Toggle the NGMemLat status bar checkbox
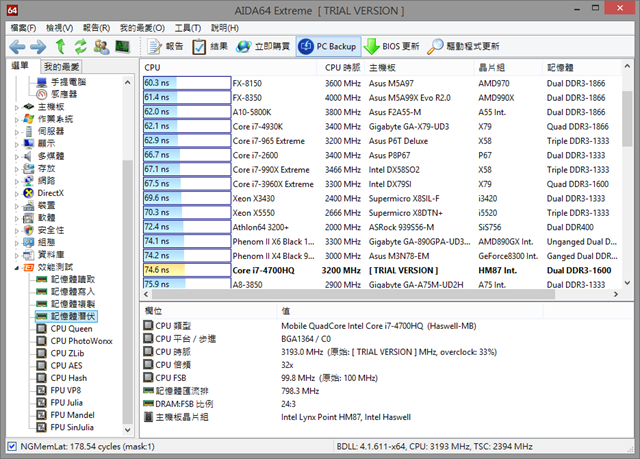The width and height of the screenshot is (640, 459). coord(12,446)
